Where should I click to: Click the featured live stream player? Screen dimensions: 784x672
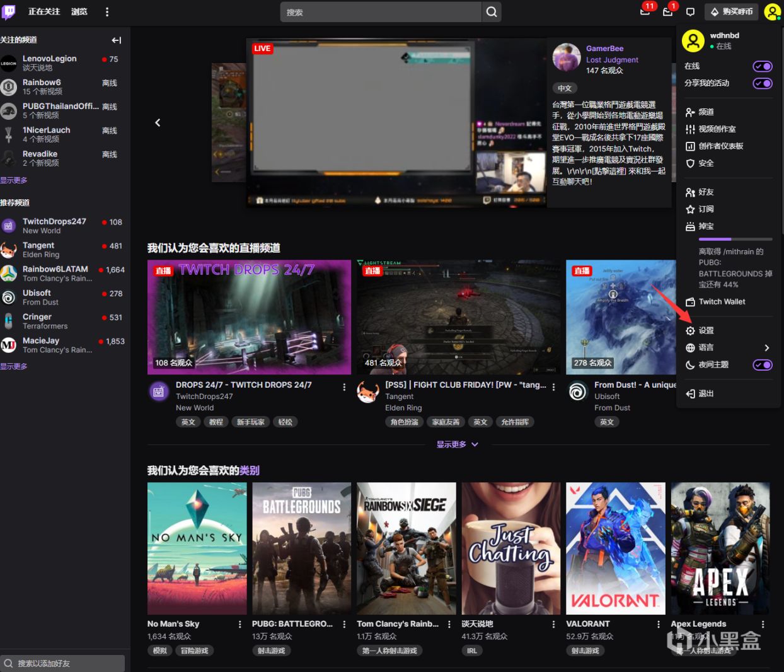point(396,123)
